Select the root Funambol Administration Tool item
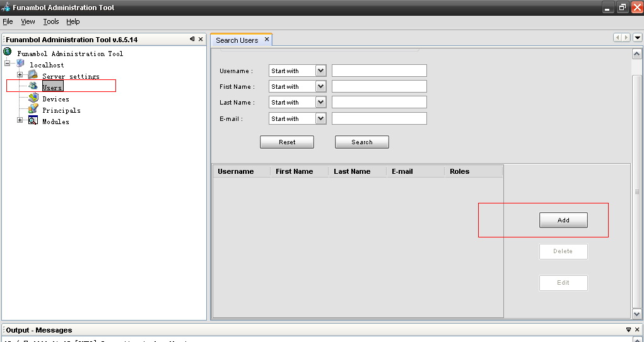644x342 pixels. point(70,54)
